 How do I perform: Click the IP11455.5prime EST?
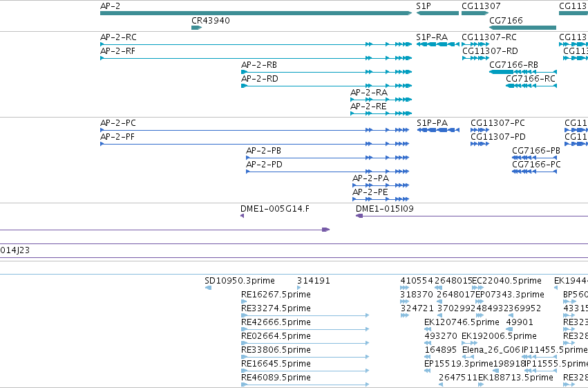pyautogui.click(x=539, y=357)
